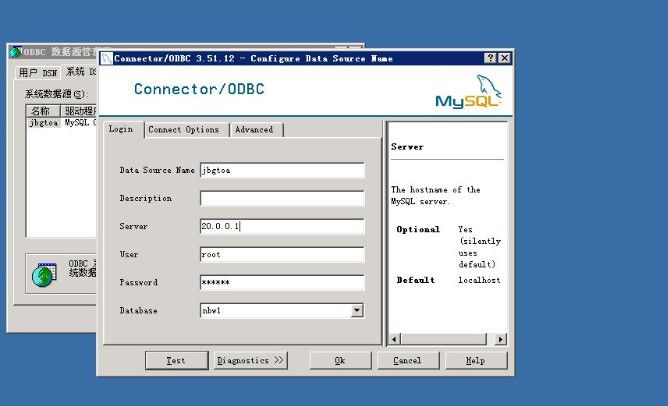Click the Data Source Name field

pos(282,170)
